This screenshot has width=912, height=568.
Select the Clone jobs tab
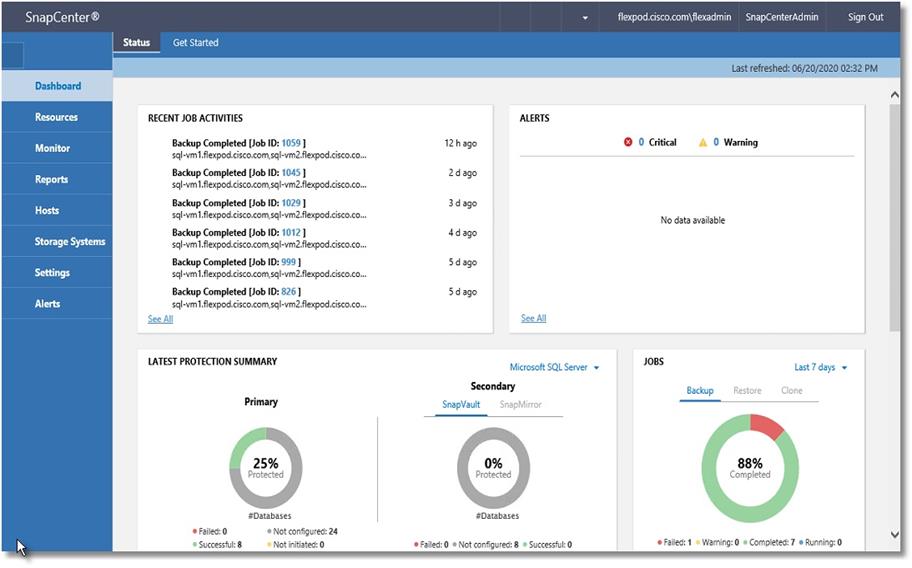792,391
